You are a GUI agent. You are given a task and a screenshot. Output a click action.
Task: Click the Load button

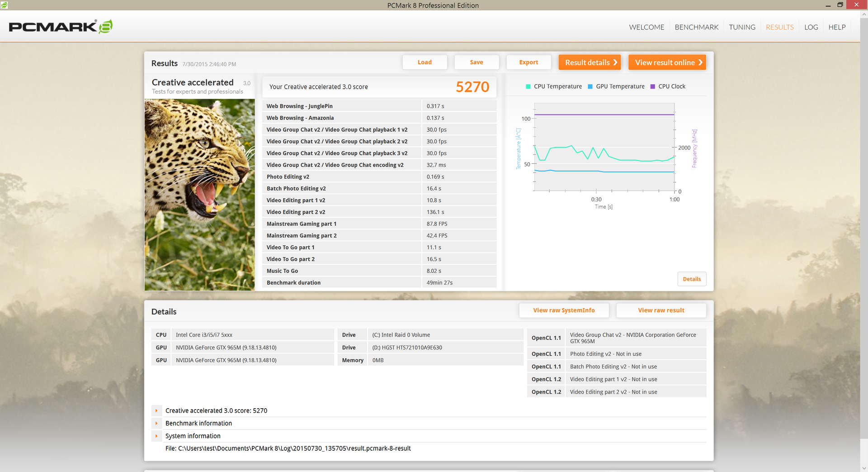pos(425,62)
